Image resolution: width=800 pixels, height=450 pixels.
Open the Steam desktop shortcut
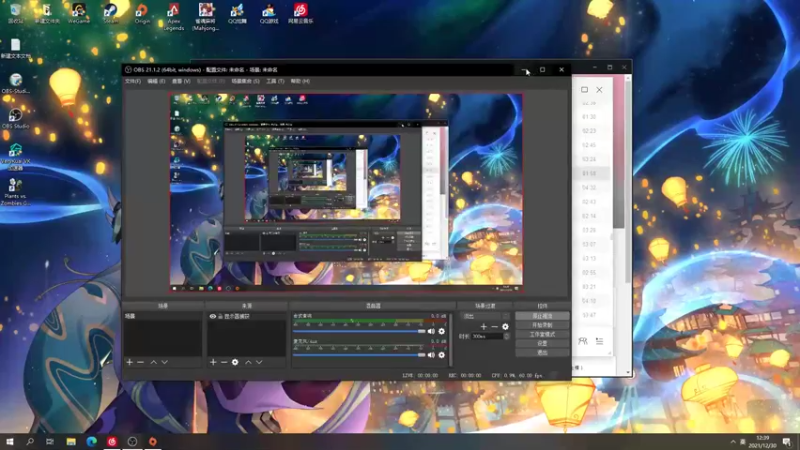tap(110, 13)
